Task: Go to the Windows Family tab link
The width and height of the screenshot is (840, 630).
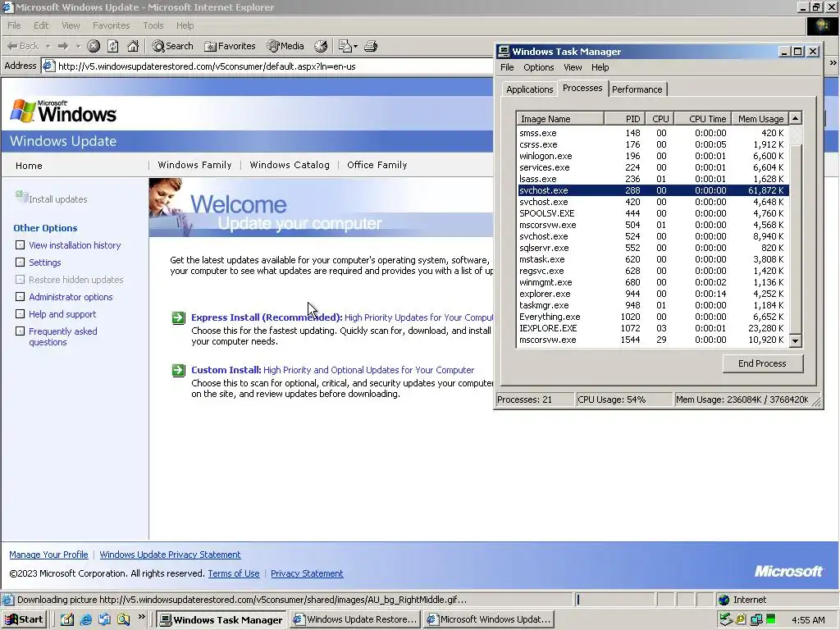Action: (x=194, y=165)
